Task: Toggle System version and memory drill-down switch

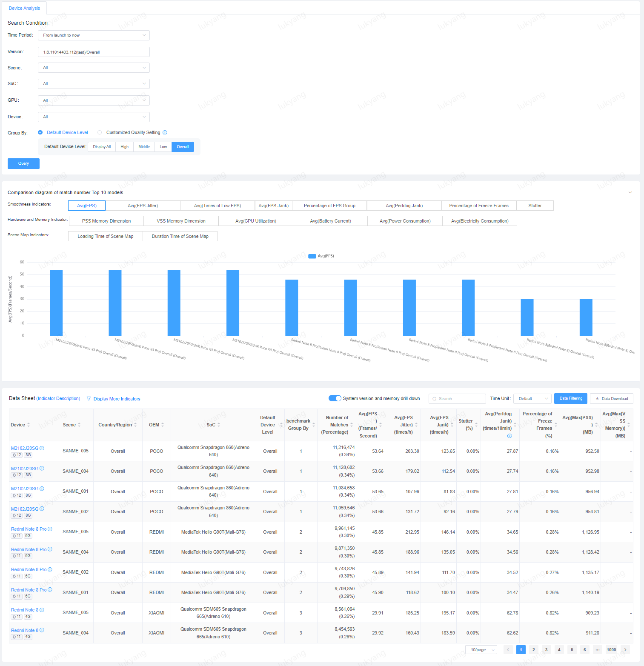Action: pyautogui.click(x=335, y=398)
